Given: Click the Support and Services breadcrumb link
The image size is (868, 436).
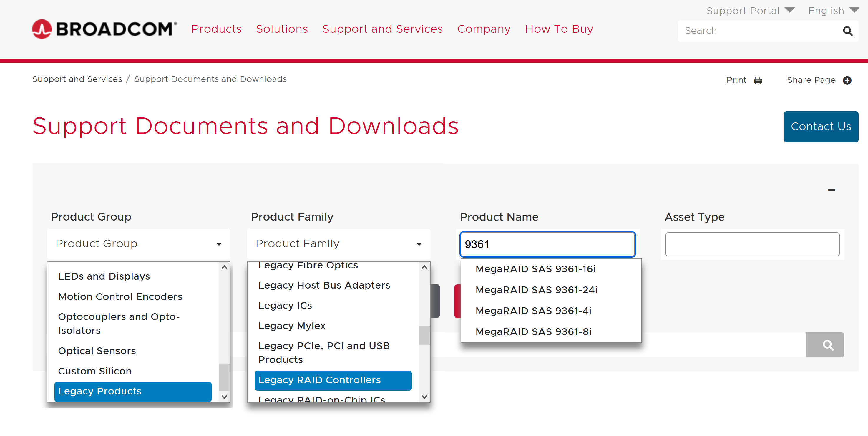Looking at the screenshot, I should pos(77,79).
